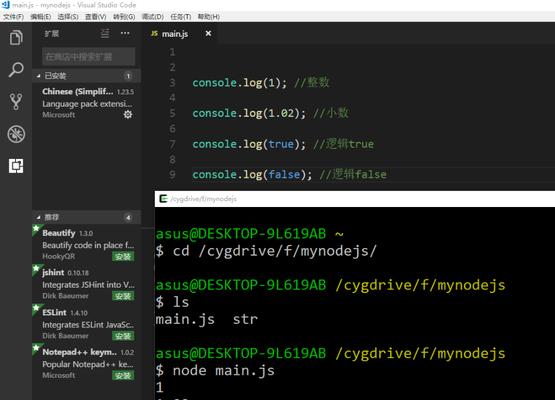The height and width of the screenshot is (400, 555).
Task: Click code line console.log(true)
Action: (283, 144)
